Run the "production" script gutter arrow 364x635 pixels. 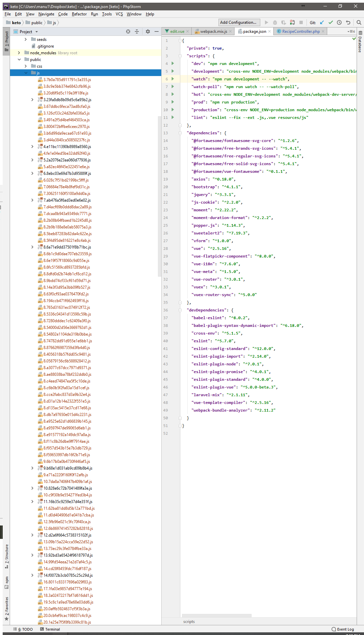173,110
